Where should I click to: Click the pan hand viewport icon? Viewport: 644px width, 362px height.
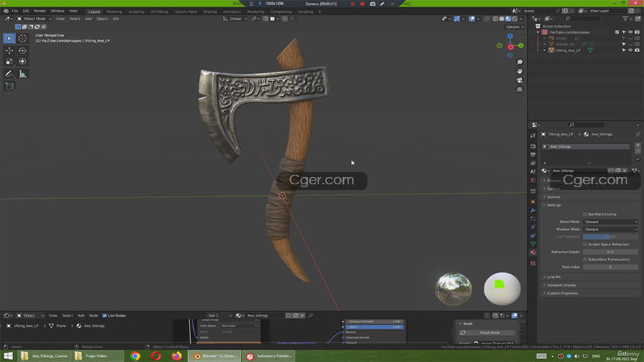[x=519, y=70]
